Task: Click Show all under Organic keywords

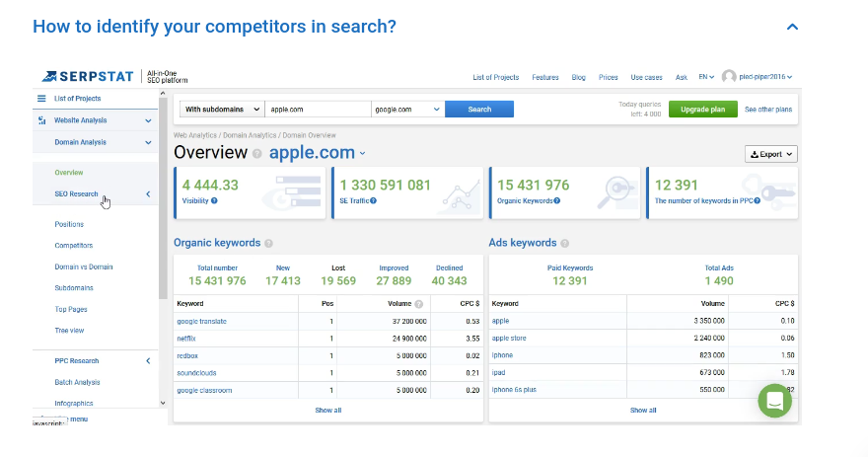Action: click(x=327, y=411)
